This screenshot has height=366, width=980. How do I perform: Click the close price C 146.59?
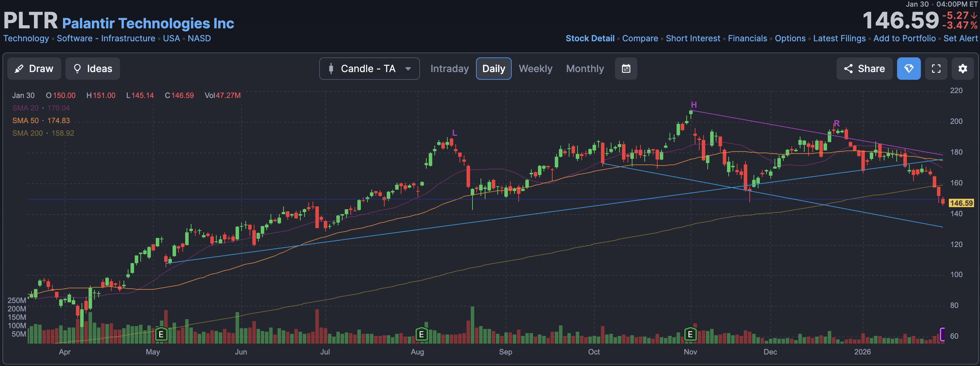click(179, 96)
